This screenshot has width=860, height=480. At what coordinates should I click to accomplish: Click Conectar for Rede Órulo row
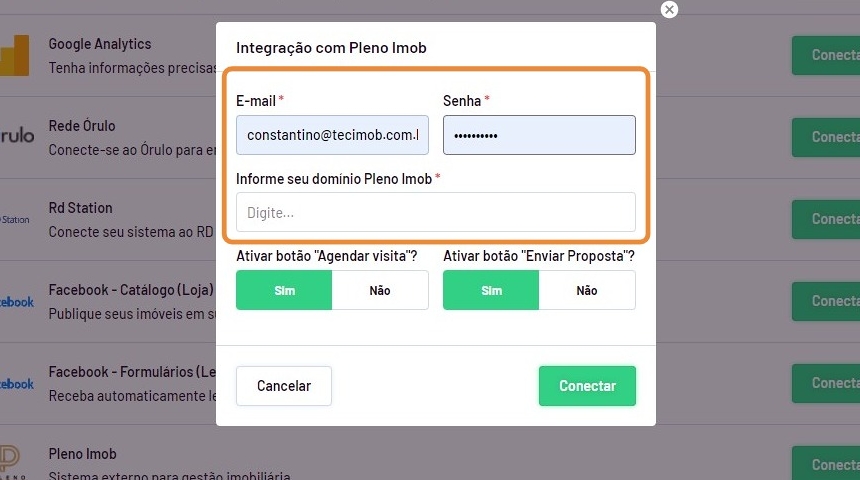coord(827,137)
